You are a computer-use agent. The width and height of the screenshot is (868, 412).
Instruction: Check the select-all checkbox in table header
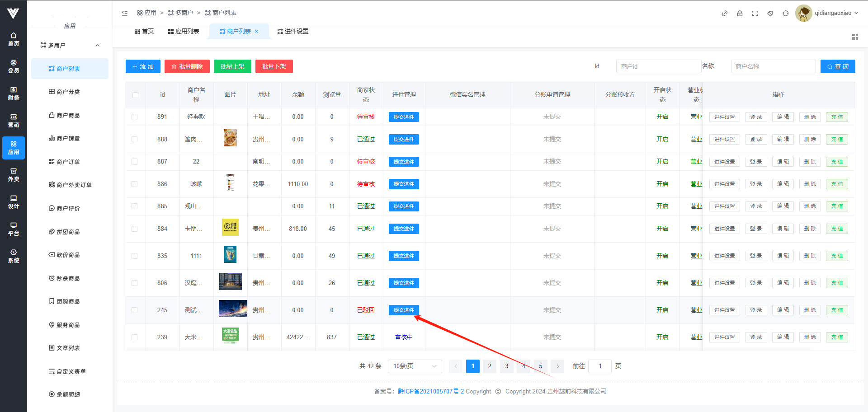coord(135,95)
